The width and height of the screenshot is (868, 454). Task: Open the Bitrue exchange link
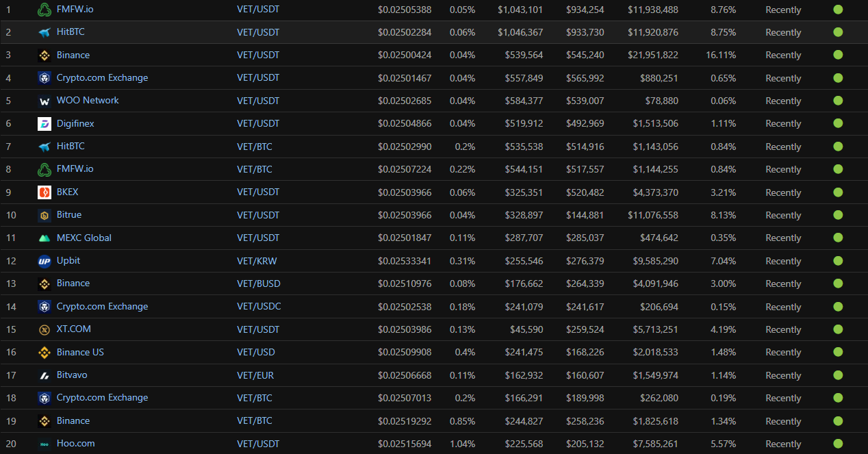(69, 215)
